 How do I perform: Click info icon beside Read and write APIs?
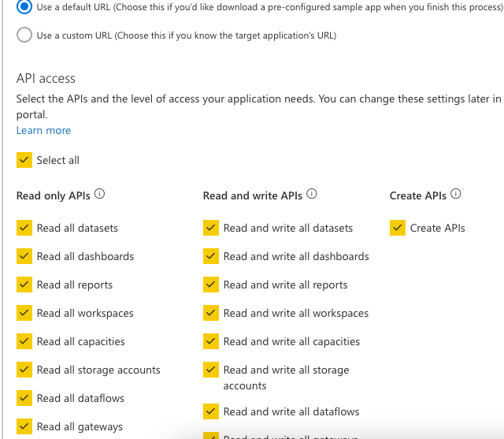tap(312, 195)
